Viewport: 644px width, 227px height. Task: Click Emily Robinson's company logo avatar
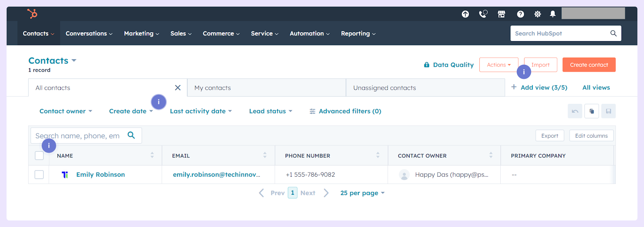(65, 175)
